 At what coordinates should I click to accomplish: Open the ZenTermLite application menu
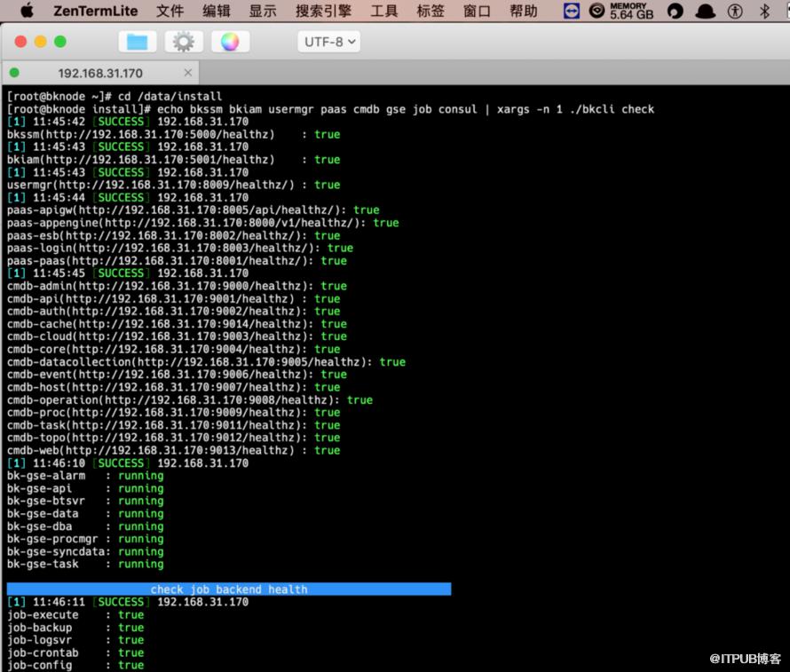click(95, 11)
